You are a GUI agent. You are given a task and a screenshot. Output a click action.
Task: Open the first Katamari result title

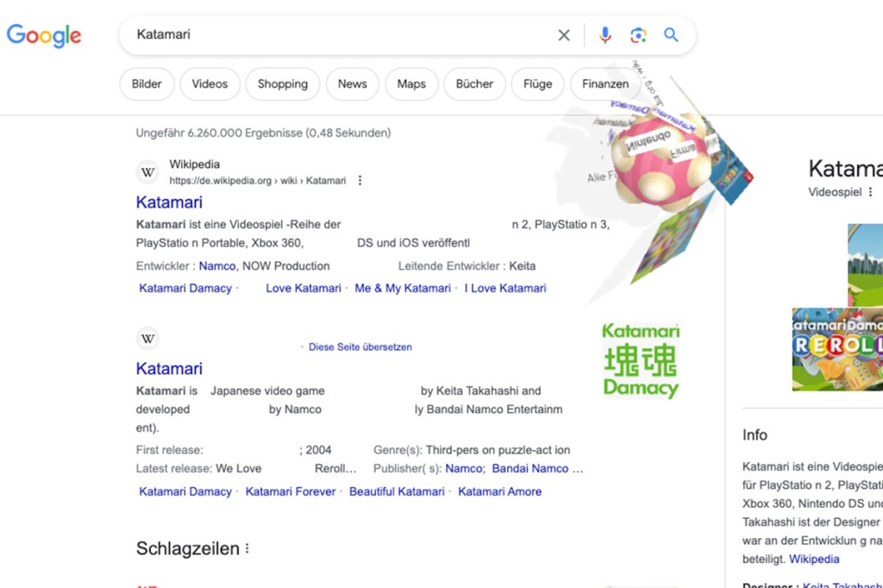point(169,203)
